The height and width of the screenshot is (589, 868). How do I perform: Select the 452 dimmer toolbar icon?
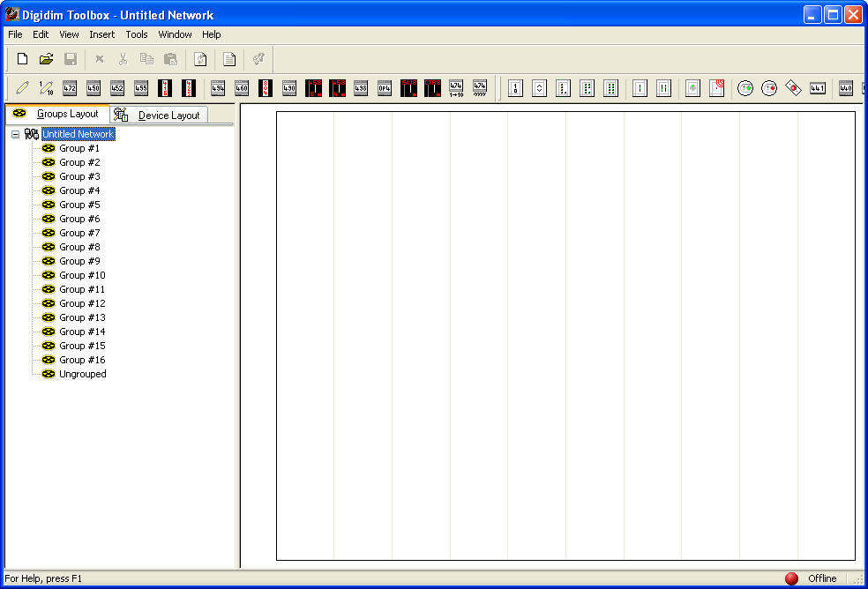pos(117,88)
